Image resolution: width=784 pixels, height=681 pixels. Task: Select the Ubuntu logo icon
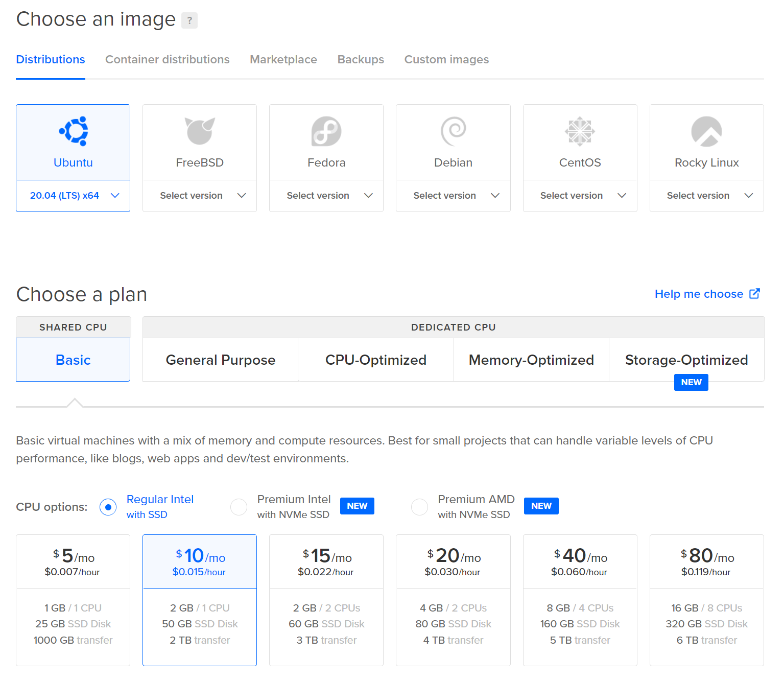[74, 131]
